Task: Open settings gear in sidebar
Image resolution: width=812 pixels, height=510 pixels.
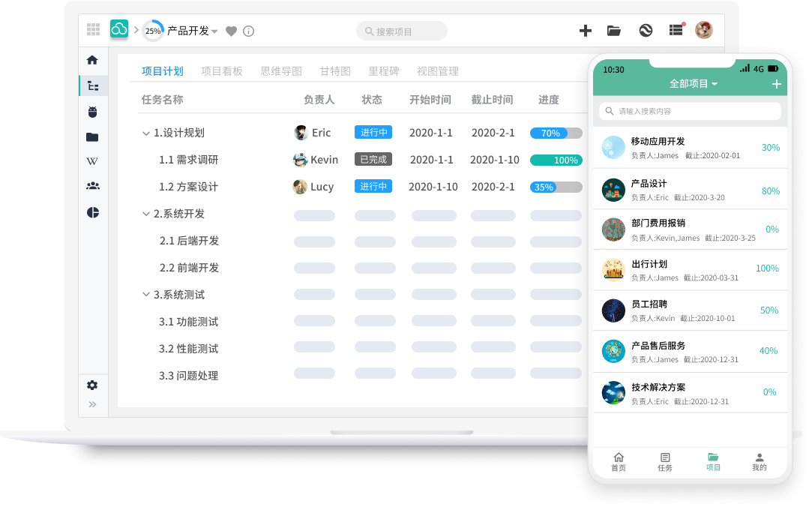Action: [x=92, y=385]
